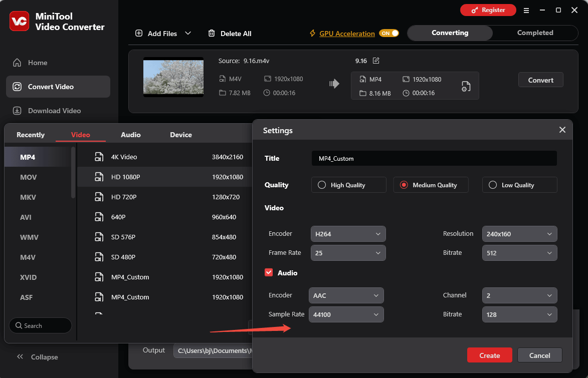Open the video Encoder H264 dropdown
588x378 pixels.
[x=348, y=234]
